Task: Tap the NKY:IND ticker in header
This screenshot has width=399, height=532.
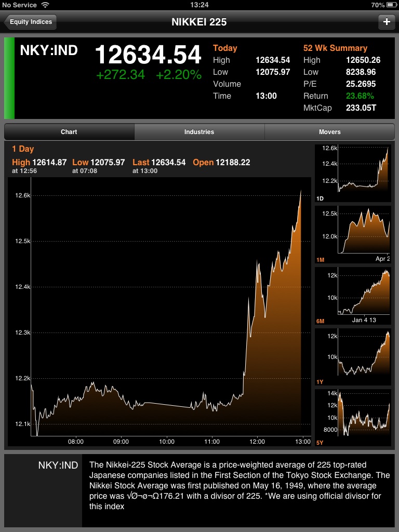Action: 49,50
